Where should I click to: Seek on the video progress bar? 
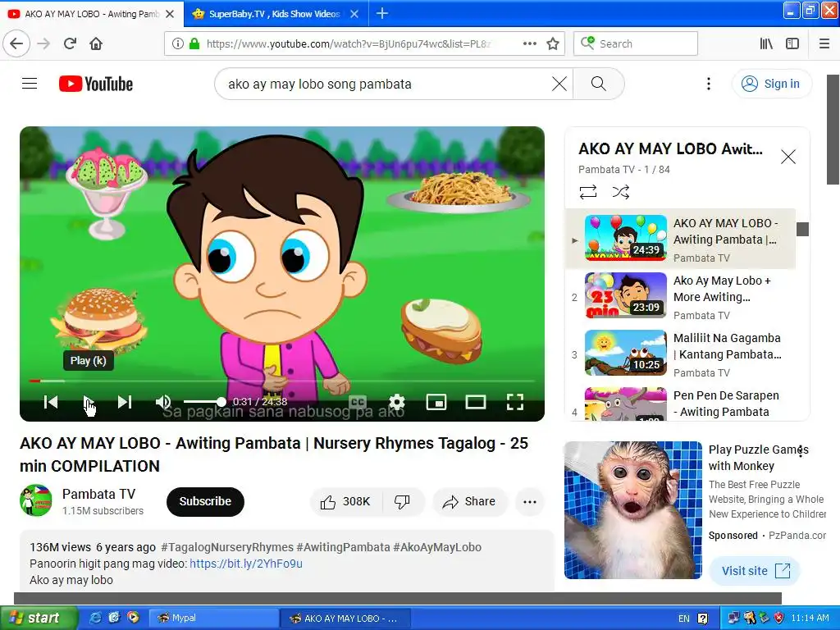tap(282, 381)
